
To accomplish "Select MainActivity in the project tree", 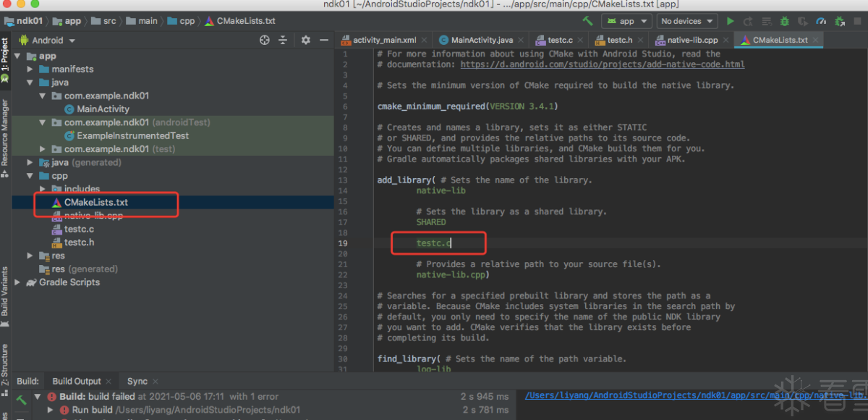I will 103,109.
